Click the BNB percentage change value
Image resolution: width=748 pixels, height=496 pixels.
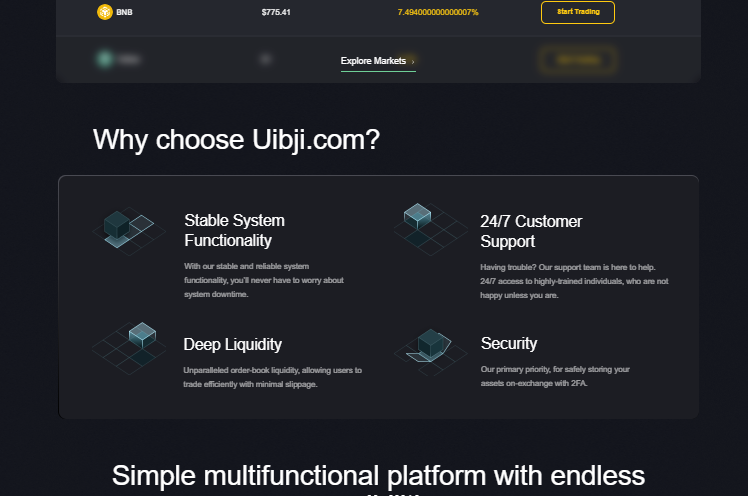pos(438,12)
